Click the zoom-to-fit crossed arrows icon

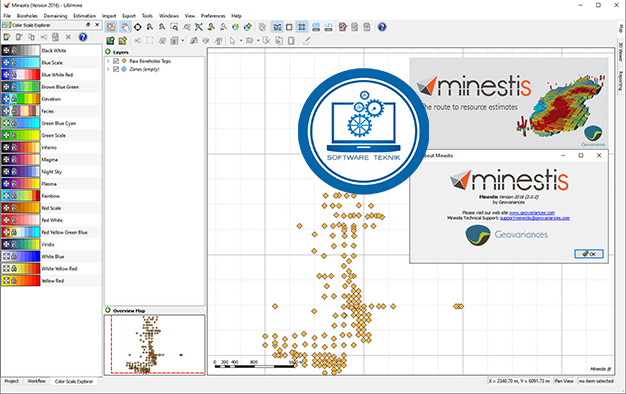point(199,27)
